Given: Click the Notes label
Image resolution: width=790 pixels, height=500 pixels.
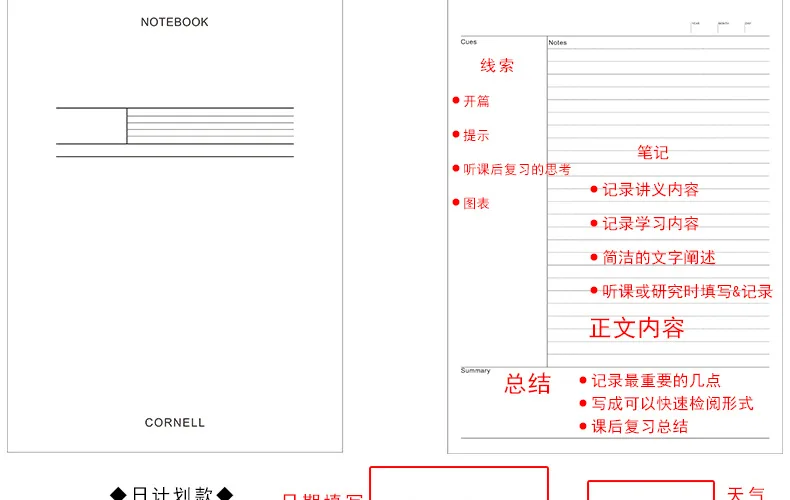Looking at the screenshot, I should [558, 43].
